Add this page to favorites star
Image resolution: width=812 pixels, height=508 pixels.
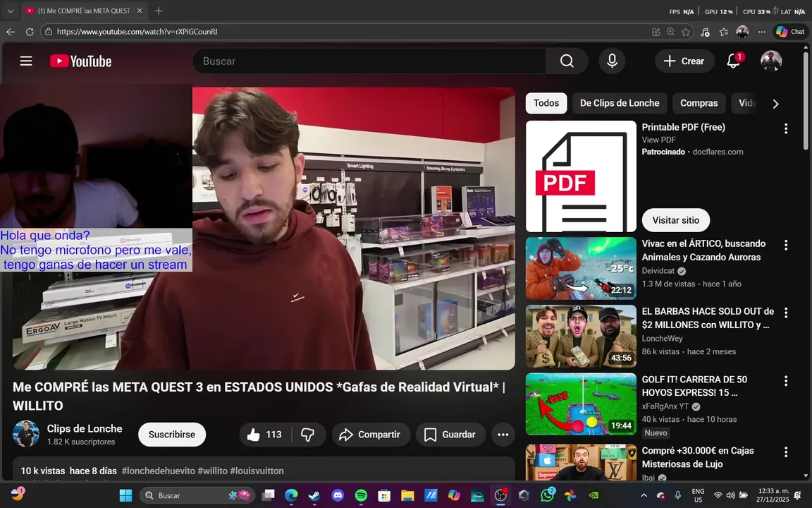pyautogui.click(x=686, y=32)
